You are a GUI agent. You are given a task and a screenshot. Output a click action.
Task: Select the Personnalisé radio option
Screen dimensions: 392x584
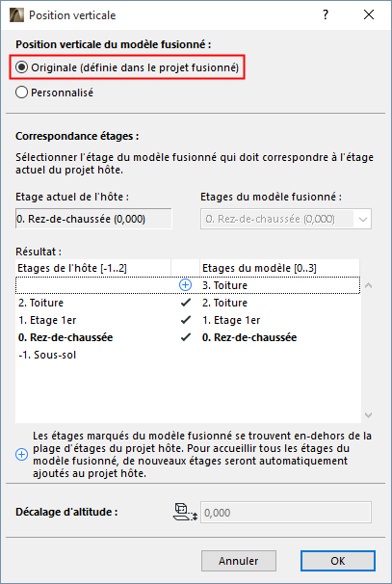coord(21,93)
